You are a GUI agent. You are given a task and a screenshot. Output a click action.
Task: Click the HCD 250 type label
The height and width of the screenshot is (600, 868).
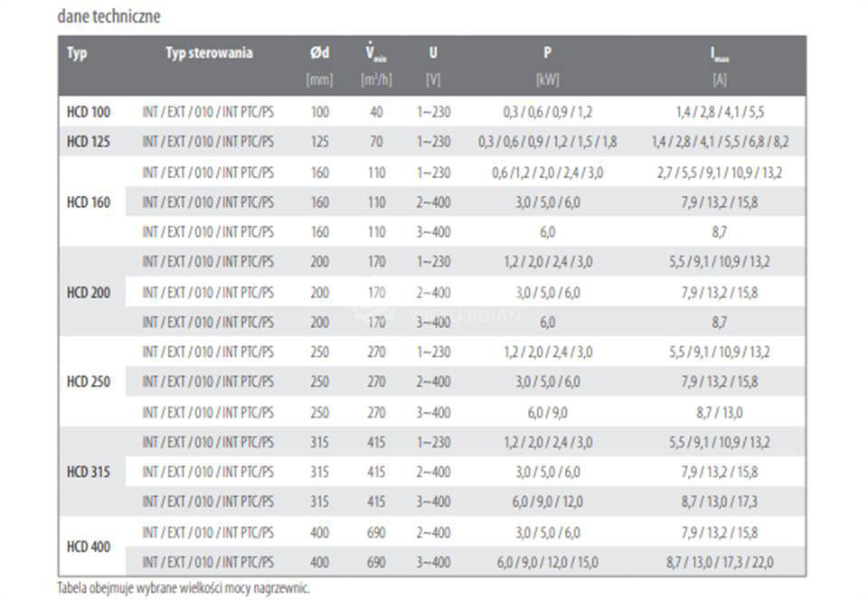point(89,381)
